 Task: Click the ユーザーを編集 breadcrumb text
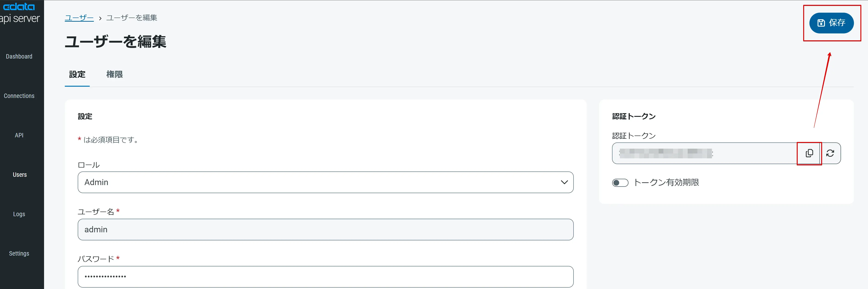132,18
